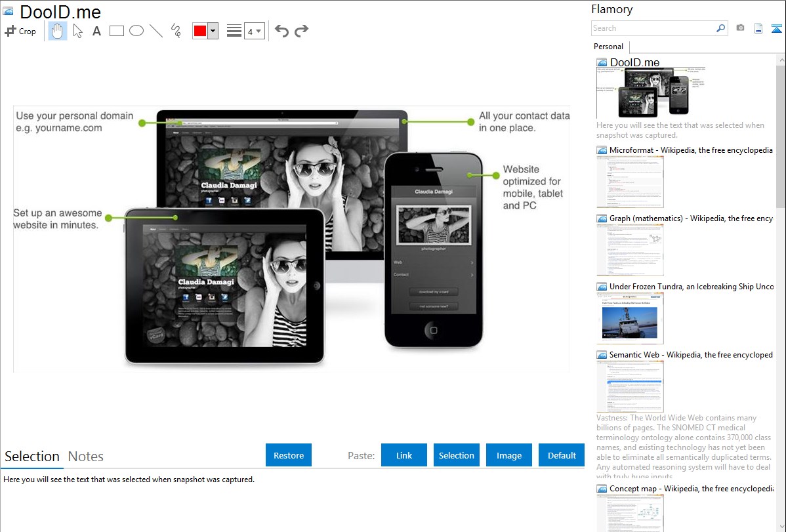Click the collapse panel icon at top right

pos(776,28)
